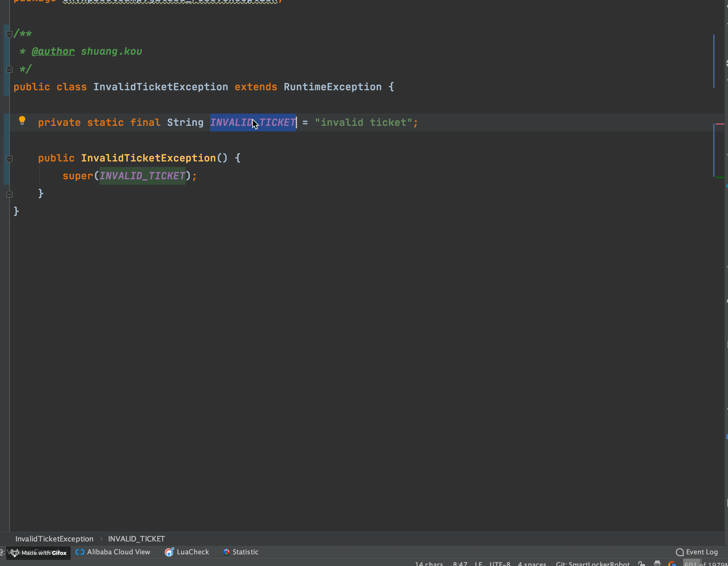Click the 8:47 line and column indicator

tap(460, 564)
